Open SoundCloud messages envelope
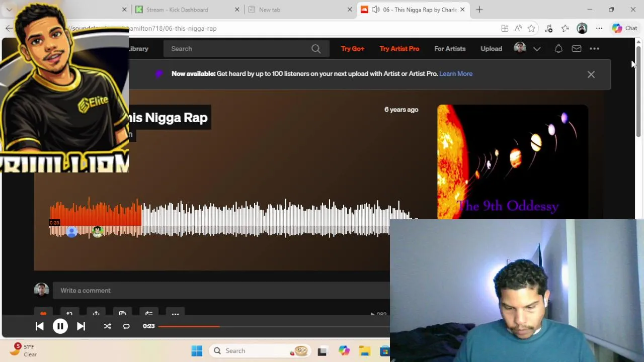 pos(577,49)
